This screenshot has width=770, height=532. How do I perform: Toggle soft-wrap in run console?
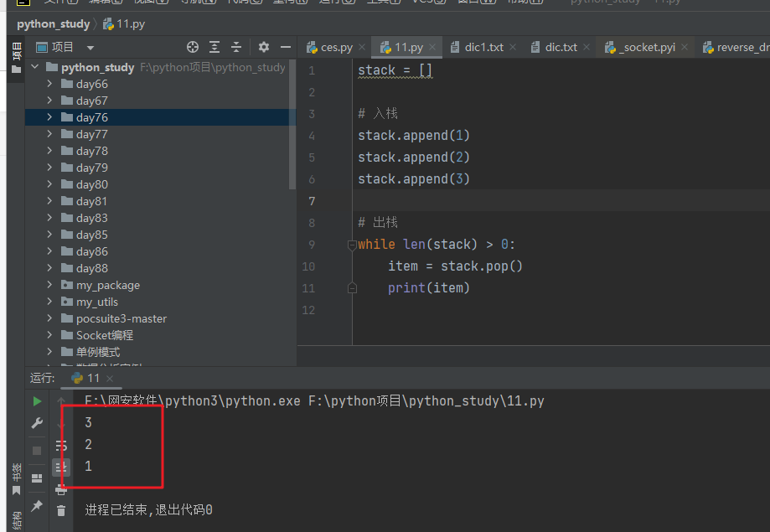coord(61,446)
